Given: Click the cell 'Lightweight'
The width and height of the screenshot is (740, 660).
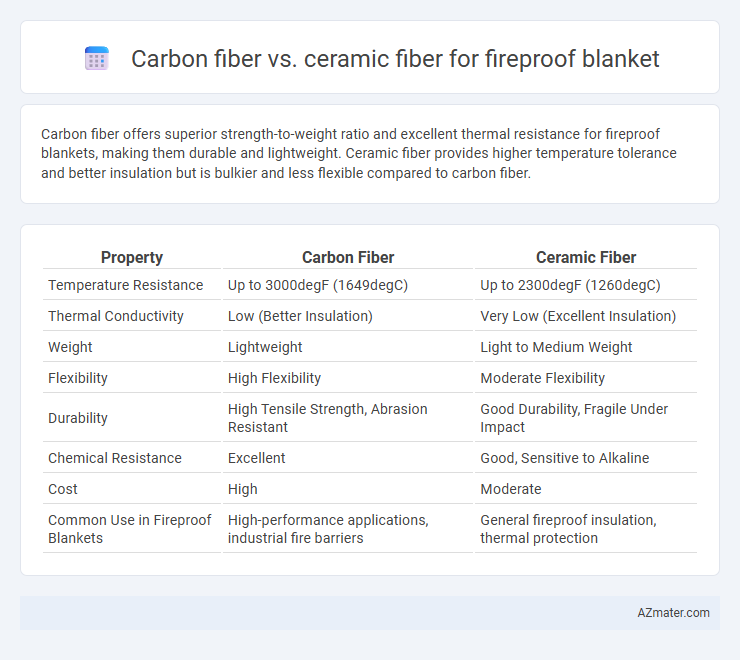Looking at the screenshot, I should 265,347.
